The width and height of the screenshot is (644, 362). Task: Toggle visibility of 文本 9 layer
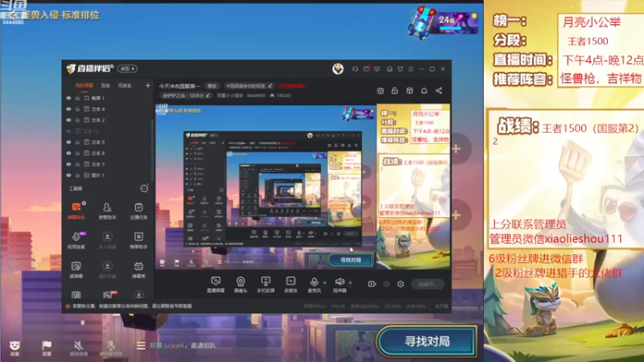click(68, 142)
